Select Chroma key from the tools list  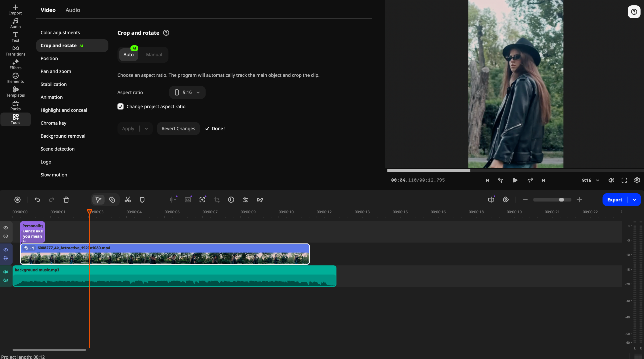[53, 123]
